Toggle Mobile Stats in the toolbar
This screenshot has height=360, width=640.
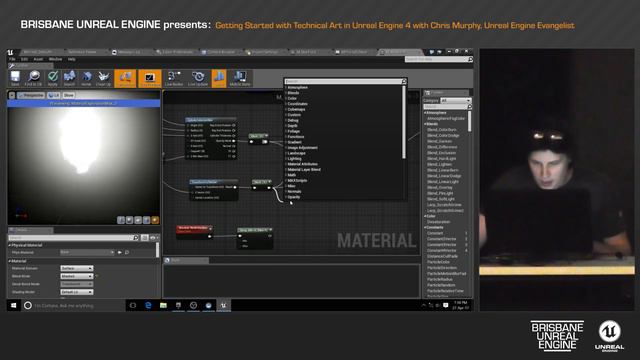pyautogui.click(x=240, y=78)
